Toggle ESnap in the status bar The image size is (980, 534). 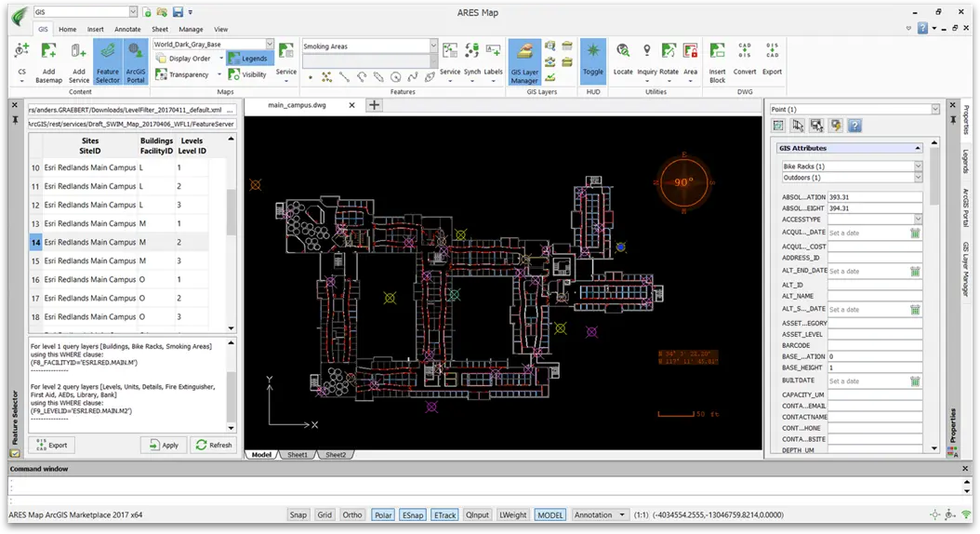[x=413, y=515]
